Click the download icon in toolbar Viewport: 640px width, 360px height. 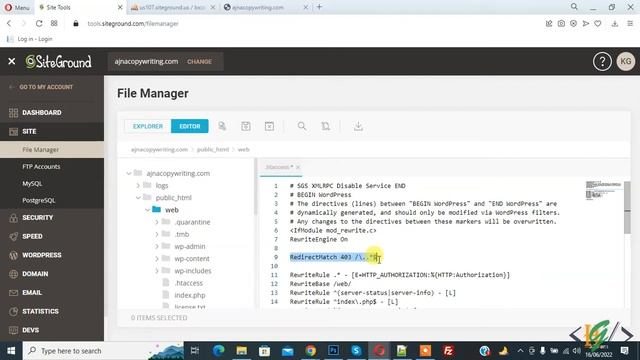tap(358, 126)
